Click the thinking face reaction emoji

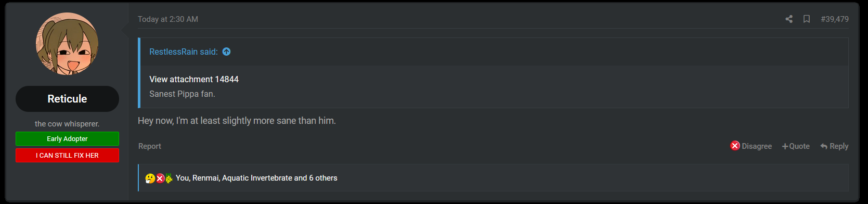coord(150,178)
